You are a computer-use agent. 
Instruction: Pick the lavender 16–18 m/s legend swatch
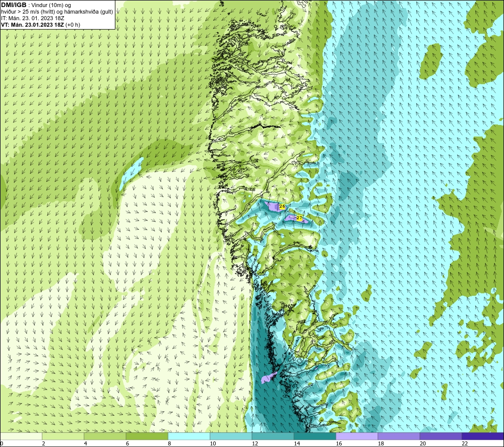[x=357, y=436]
